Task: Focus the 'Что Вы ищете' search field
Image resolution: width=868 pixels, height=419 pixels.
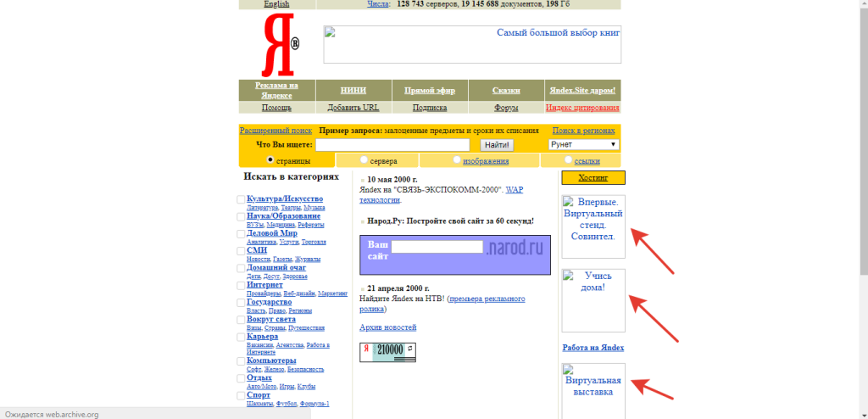Action: point(381,145)
